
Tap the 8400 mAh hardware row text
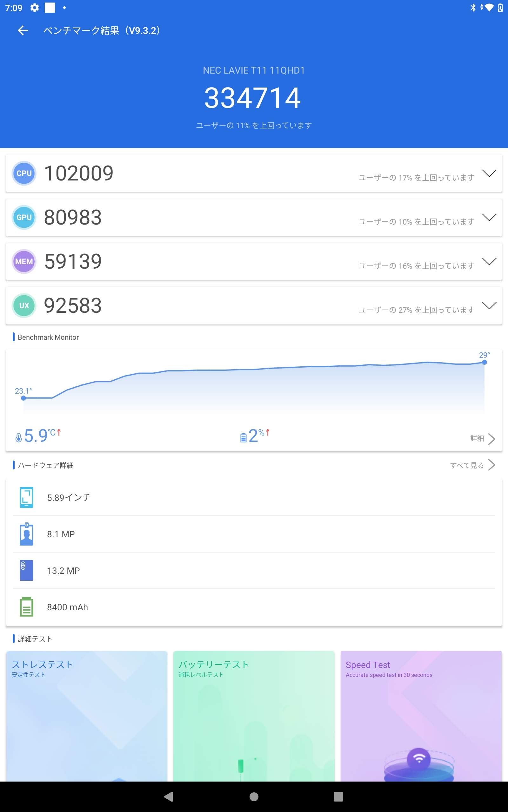coord(68,607)
